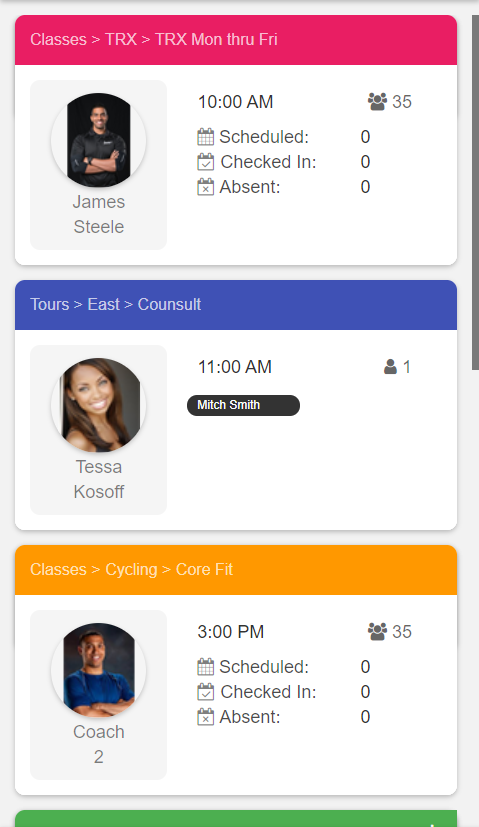Click group capacity icon on Core Fit class
The image size is (479, 827).
377,632
